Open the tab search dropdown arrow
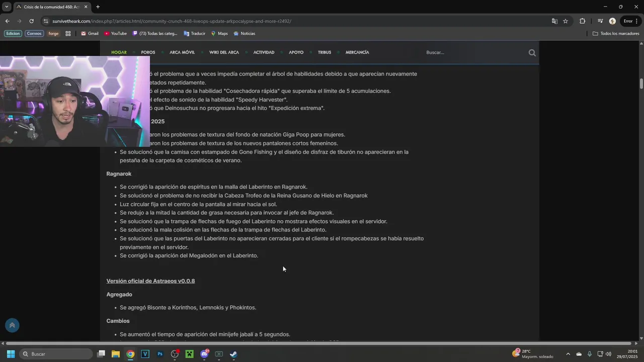The width and height of the screenshot is (644, 362). coord(7,7)
